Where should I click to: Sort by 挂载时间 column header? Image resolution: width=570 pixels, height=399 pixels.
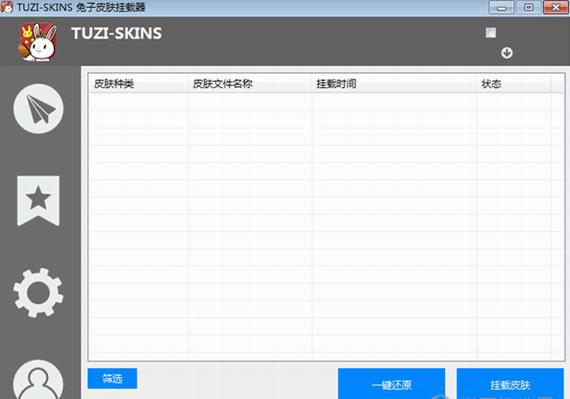pyautogui.click(x=394, y=84)
